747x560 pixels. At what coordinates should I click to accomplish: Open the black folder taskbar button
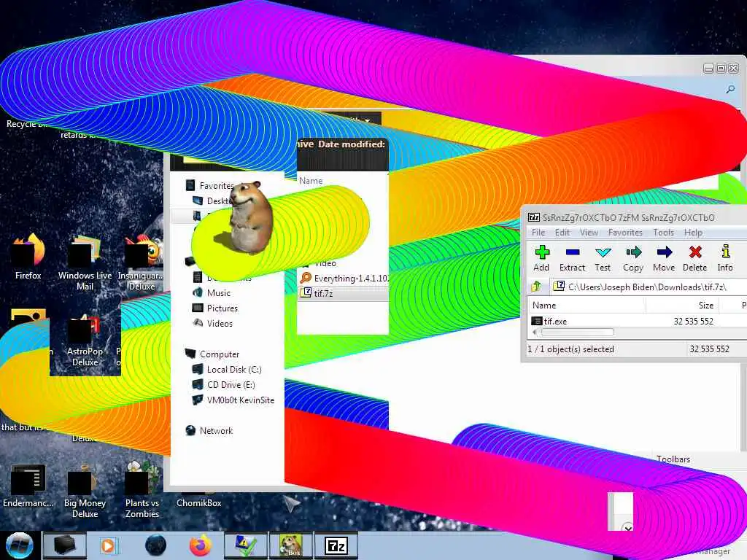(65, 545)
